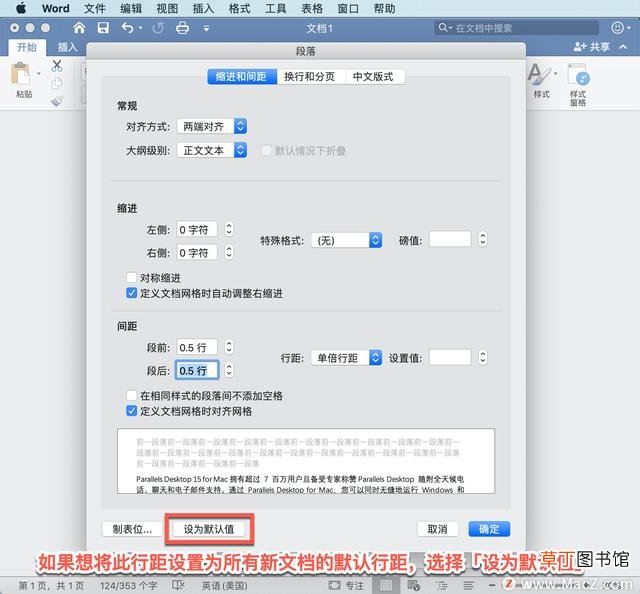This screenshot has height=594, width=640.
Task: Open the 对齐方式 dropdown
Action: 212,127
